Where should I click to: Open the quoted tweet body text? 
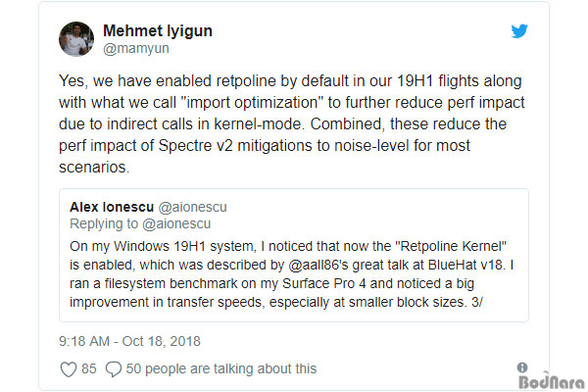pyautogui.click(x=291, y=274)
